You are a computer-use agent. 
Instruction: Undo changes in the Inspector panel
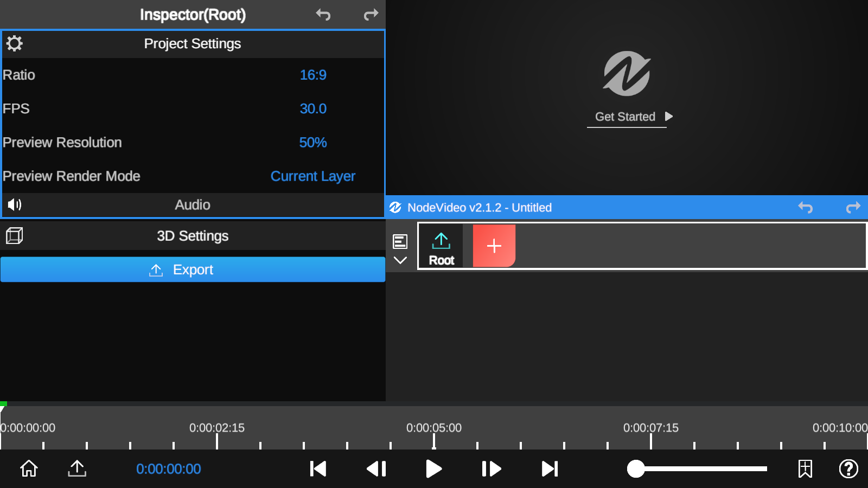(x=323, y=15)
